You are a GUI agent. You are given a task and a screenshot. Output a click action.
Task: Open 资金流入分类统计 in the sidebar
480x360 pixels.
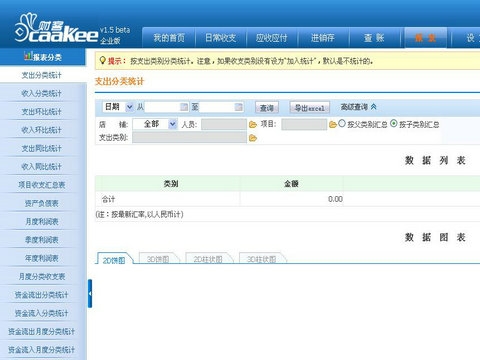pos(42,313)
